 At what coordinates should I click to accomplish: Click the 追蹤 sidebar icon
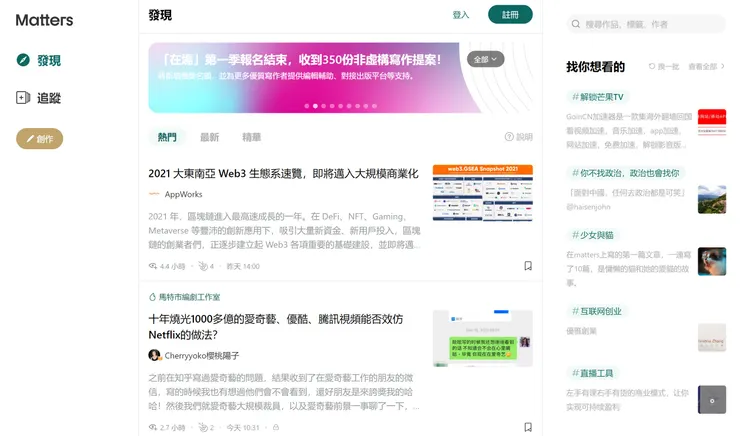click(x=23, y=98)
